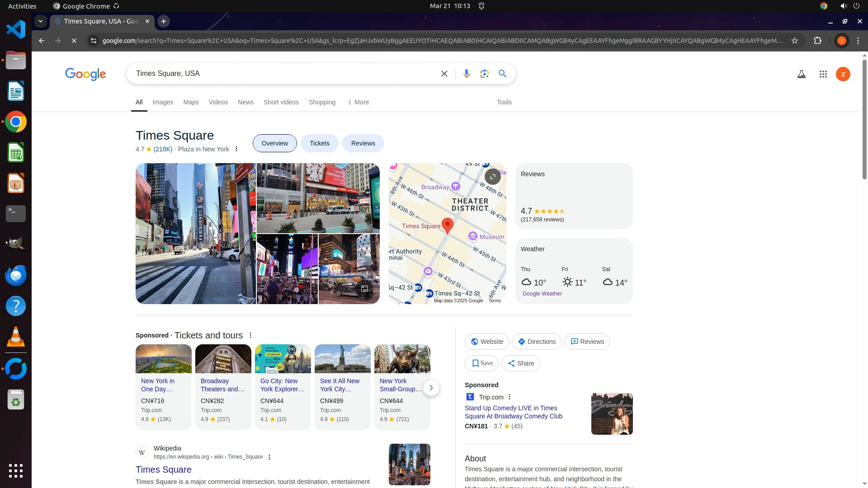Image resolution: width=868 pixels, height=488 pixels.
Task: Open VLC media player from dock
Action: click(x=16, y=337)
